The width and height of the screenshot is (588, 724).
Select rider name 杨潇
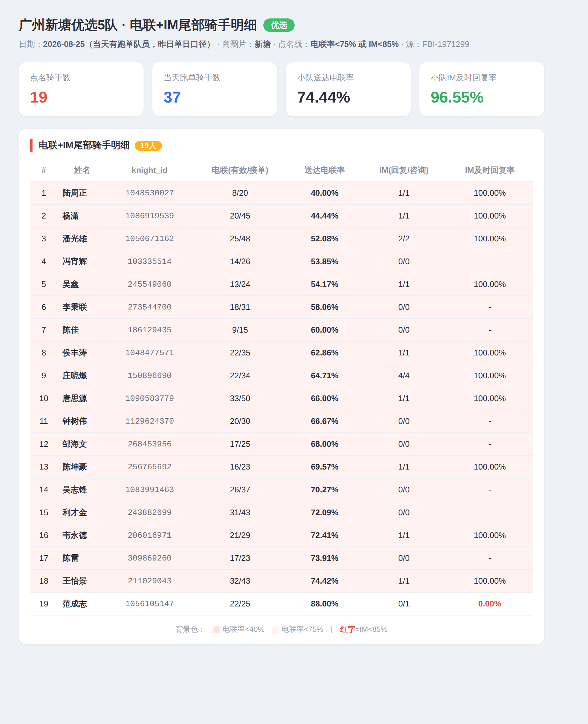(70, 216)
